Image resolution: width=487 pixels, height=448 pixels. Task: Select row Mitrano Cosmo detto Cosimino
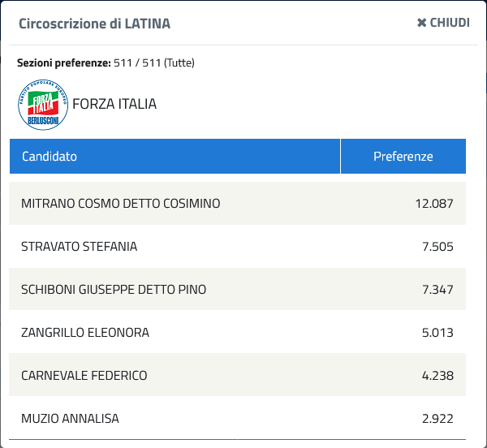(x=237, y=204)
